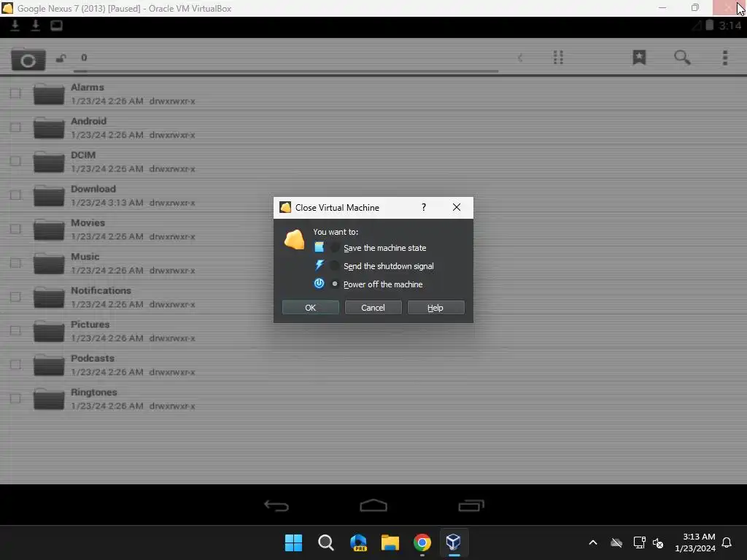Click the unlock padlock icon in toolbar
The image size is (747, 560).
click(x=61, y=58)
